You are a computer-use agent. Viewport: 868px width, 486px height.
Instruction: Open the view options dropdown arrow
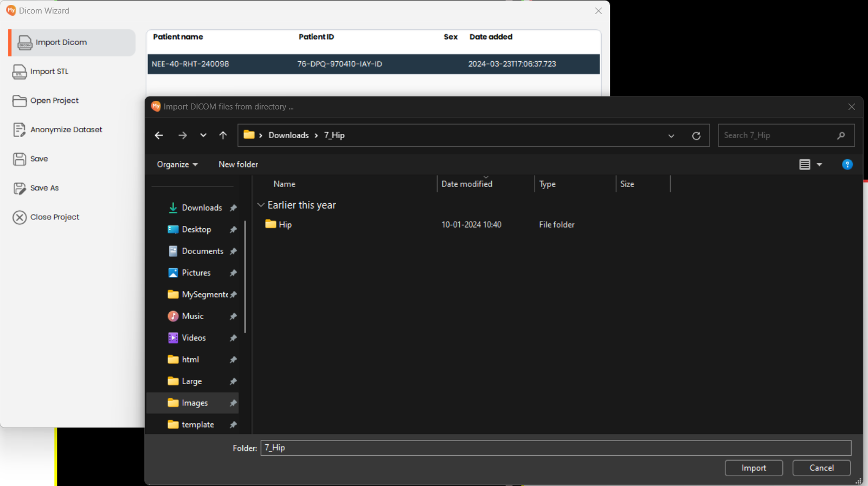click(x=819, y=165)
